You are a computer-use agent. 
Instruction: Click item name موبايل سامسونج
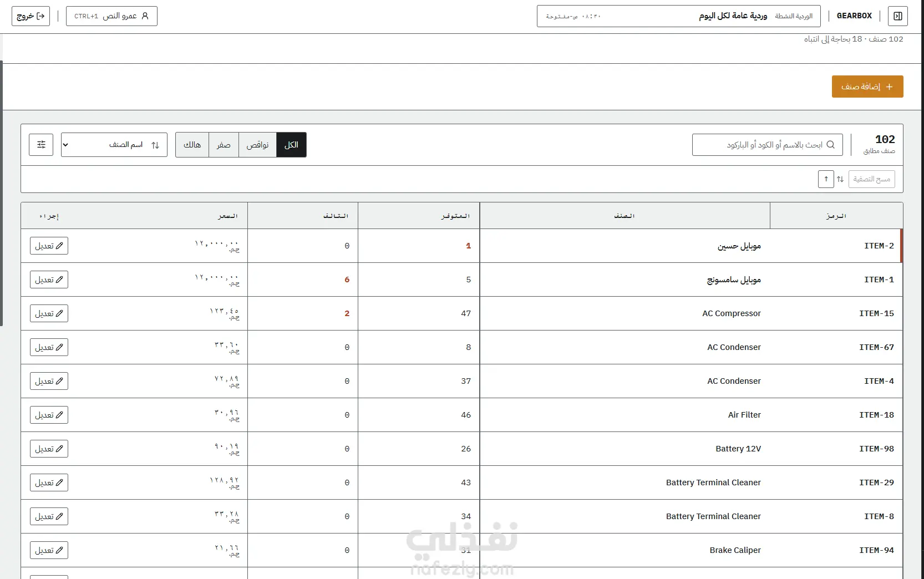tap(734, 280)
